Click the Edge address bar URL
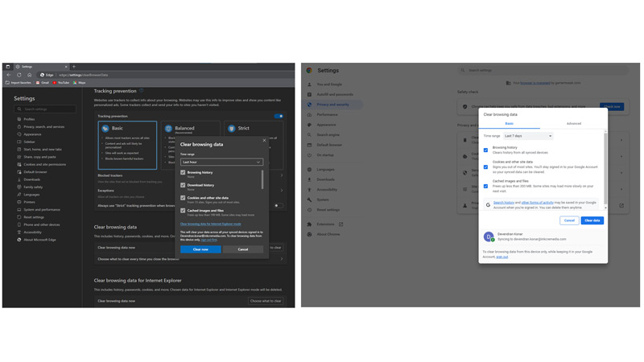Viewport: 644px width, 362px height. [84, 75]
